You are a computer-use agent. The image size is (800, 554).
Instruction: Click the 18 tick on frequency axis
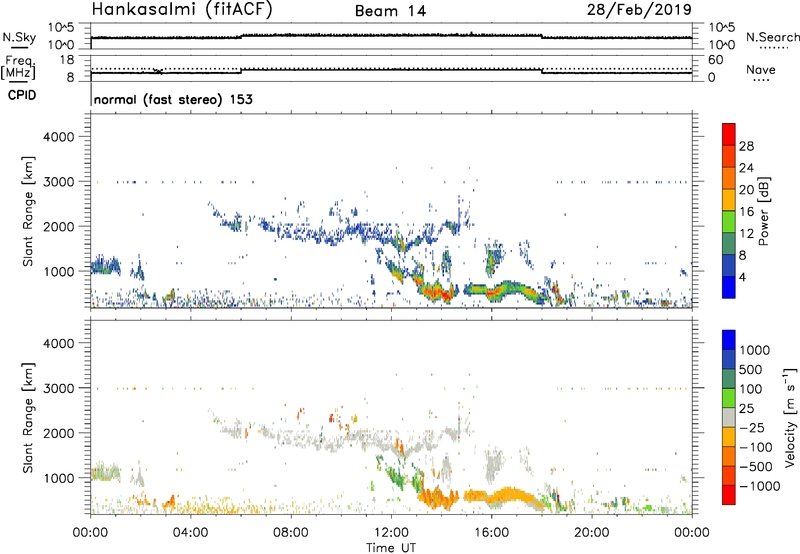pos(67,60)
